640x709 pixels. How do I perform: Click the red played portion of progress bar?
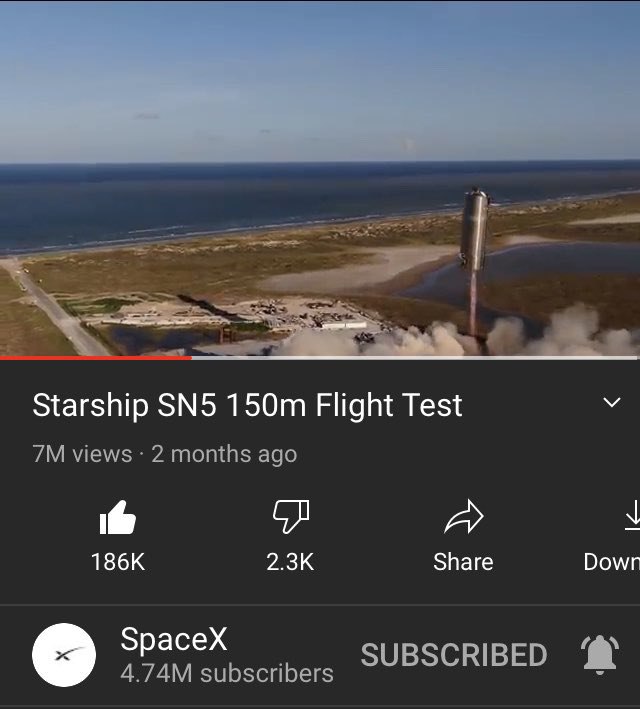(x=95, y=358)
